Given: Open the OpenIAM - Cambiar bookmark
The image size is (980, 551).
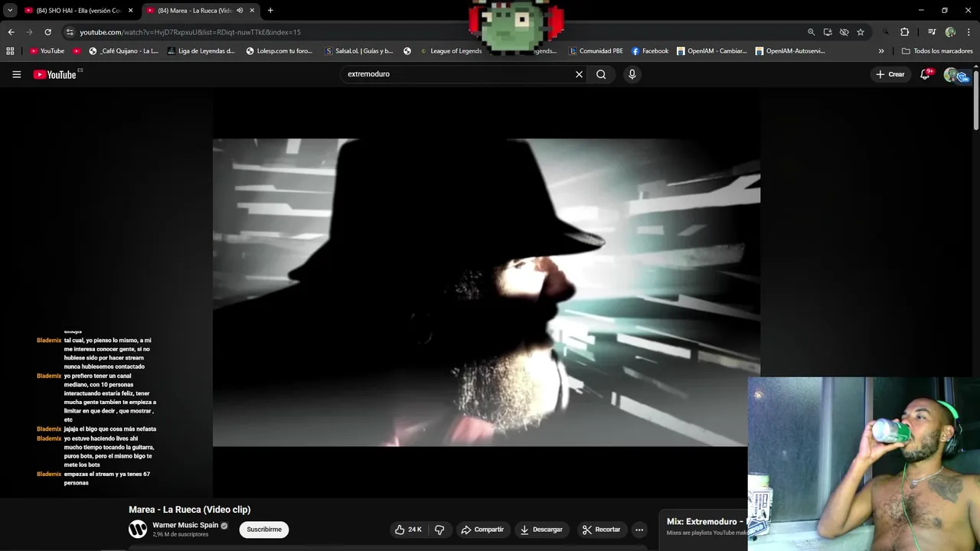Looking at the screenshot, I should (x=711, y=51).
